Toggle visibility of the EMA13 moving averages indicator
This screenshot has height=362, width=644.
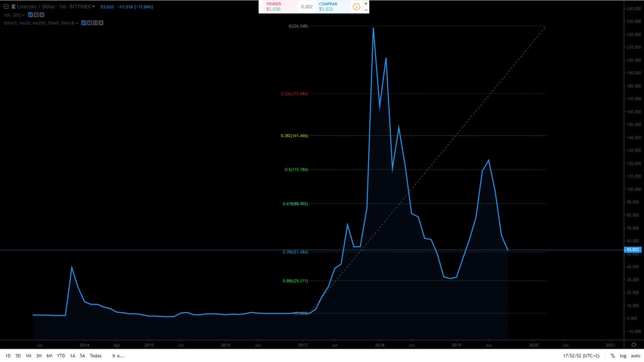pos(84,23)
